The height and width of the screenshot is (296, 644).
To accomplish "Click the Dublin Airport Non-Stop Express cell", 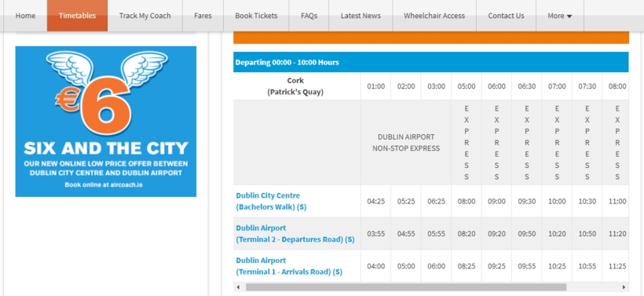I will click(406, 142).
